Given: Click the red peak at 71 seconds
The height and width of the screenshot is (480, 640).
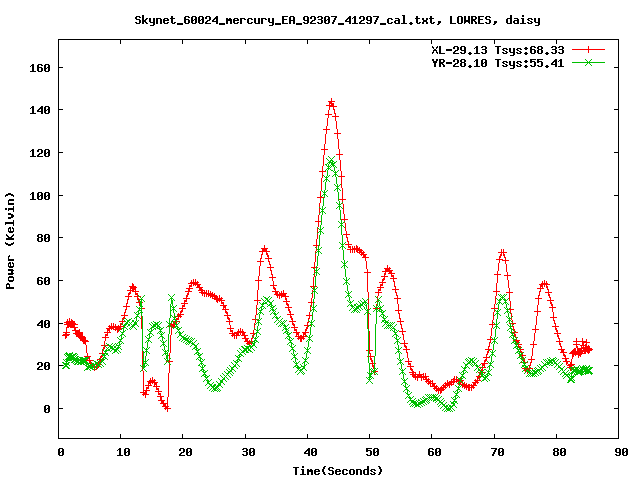Looking at the screenshot, I should pos(502,253).
